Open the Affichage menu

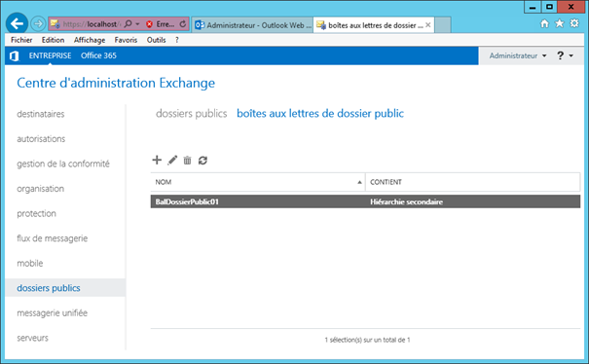point(90,40)
